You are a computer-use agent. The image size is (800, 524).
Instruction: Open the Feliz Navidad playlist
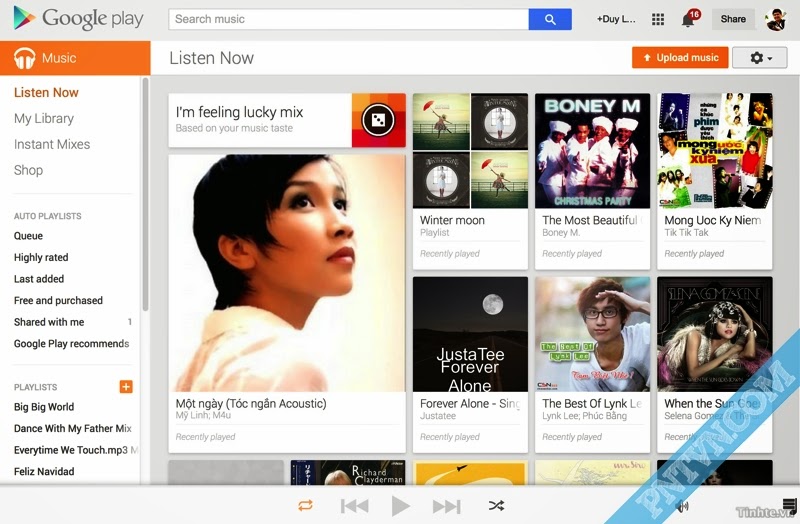click(44, 471)
